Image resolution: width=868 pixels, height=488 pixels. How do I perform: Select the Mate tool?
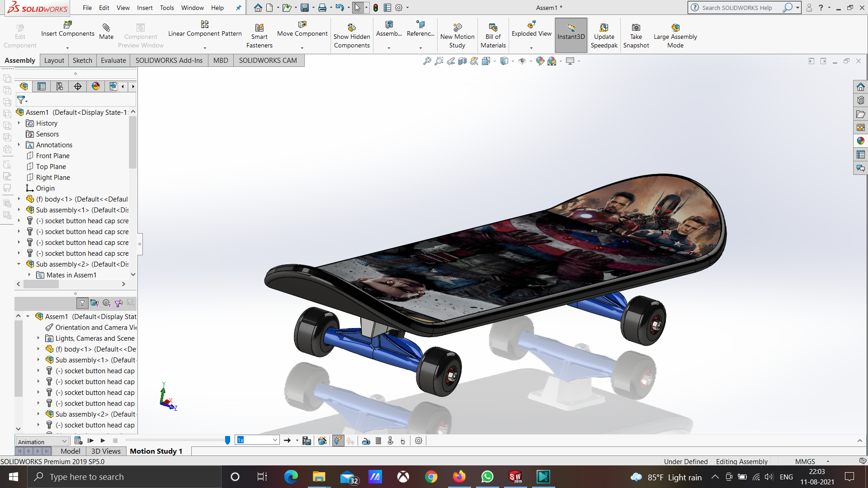coord(106,32)
